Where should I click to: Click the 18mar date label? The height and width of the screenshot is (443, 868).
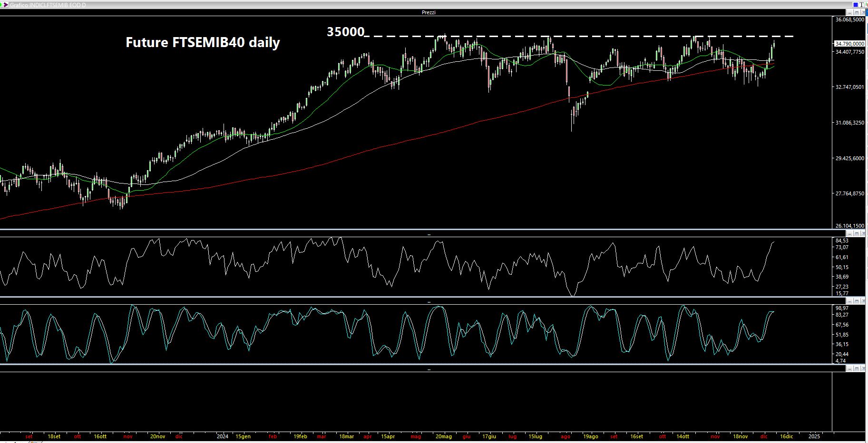(347, 436)
